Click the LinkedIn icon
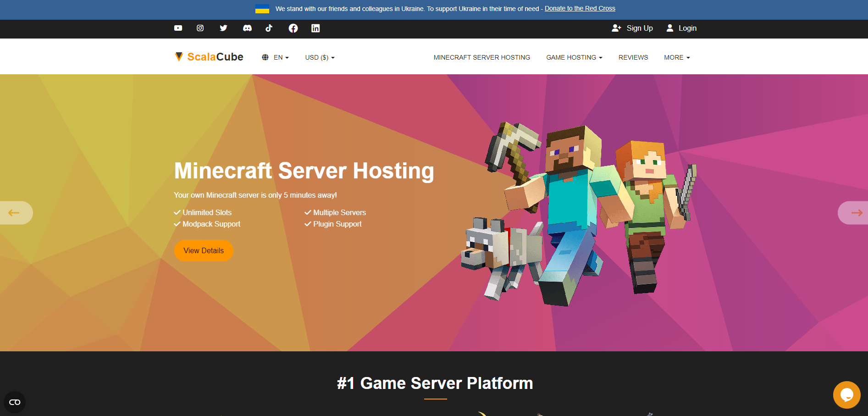The height and width of the screenshot is (416, 868). 315,28
